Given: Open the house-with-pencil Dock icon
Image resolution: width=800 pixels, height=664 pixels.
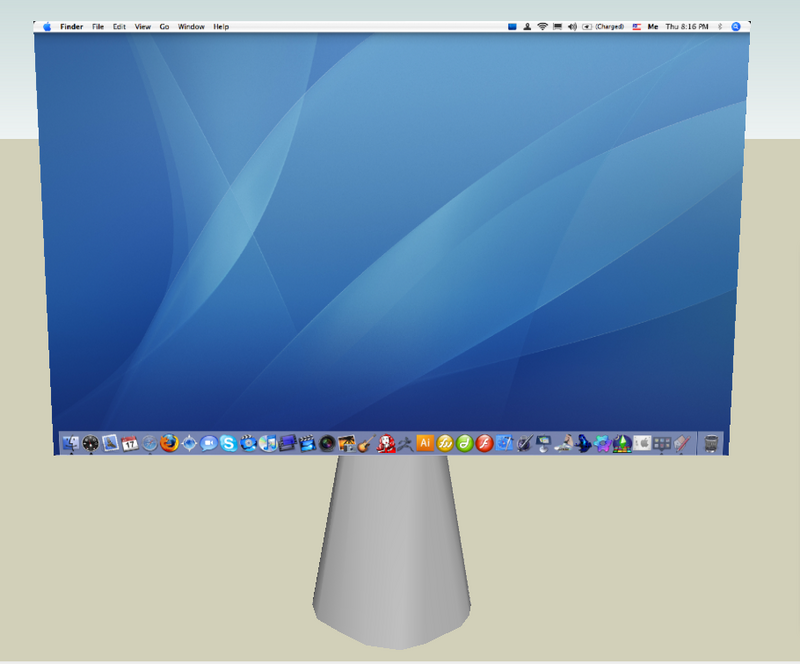Looking at the screenshot, I should [x=682, y=443].
